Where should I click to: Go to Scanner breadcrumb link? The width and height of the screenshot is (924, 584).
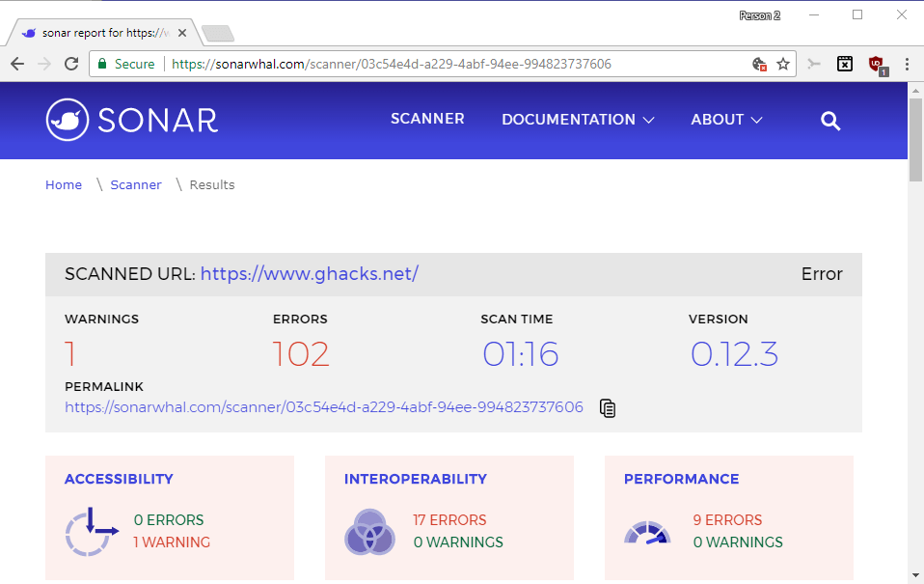point(136,184)
